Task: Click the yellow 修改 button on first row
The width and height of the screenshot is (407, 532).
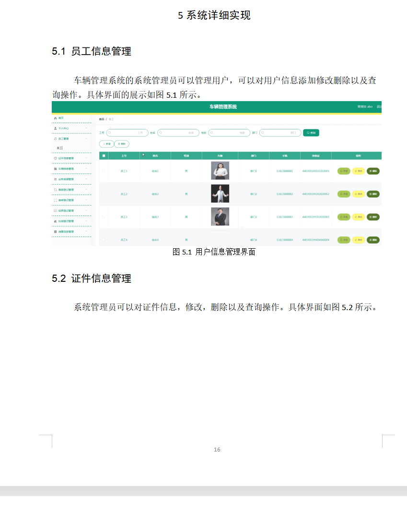Action: click(358, 171)
